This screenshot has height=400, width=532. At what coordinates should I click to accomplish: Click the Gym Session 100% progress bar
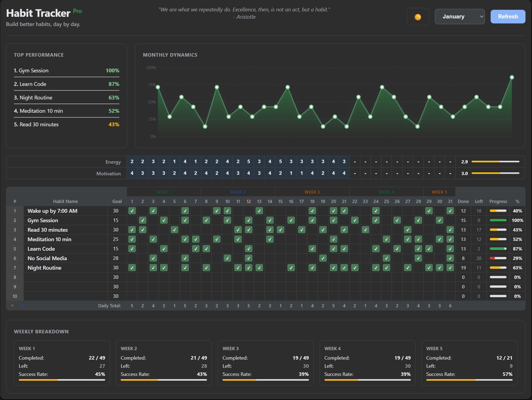(x=498, y=220)
